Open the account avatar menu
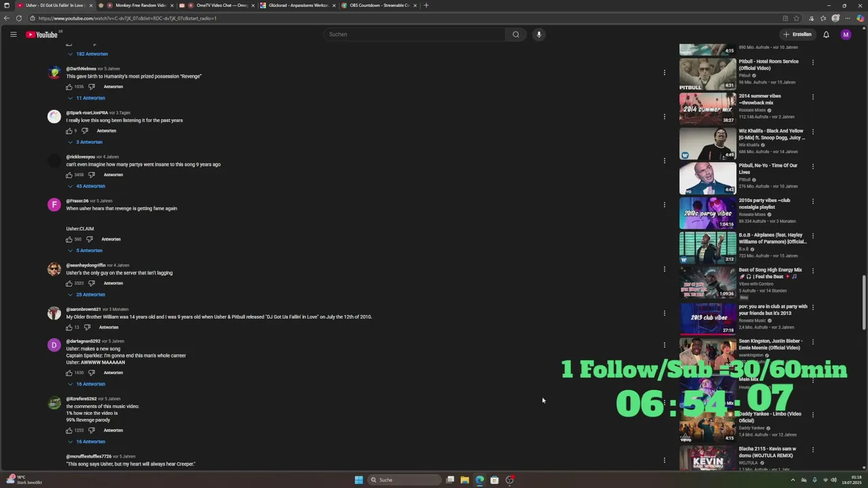The width and height of the screenshot is (868, 488). tap(846, 35)
